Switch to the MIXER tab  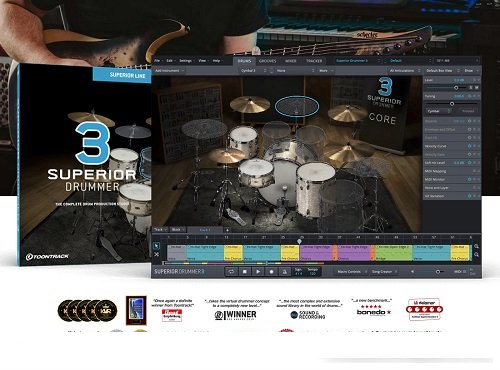click(x=290, y=61)
